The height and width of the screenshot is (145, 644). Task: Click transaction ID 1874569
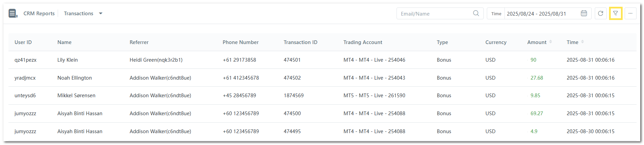294,96
